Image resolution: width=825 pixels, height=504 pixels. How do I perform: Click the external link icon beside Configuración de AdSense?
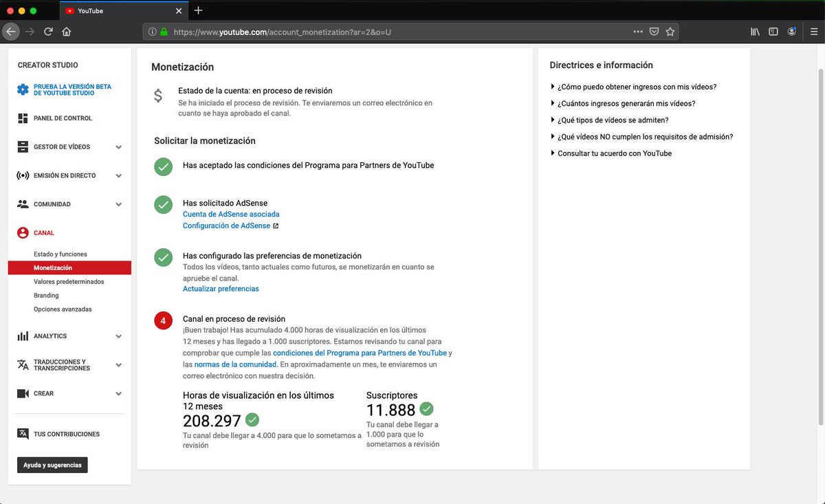pyautogui.click(x=276, y=226)
